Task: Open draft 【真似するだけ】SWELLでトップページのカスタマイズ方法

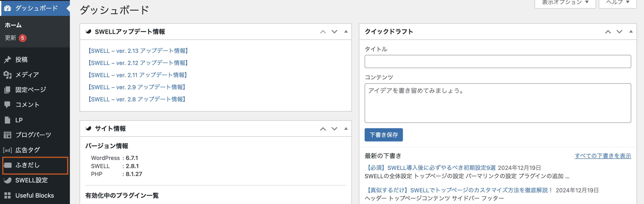Action: point(459,190)
